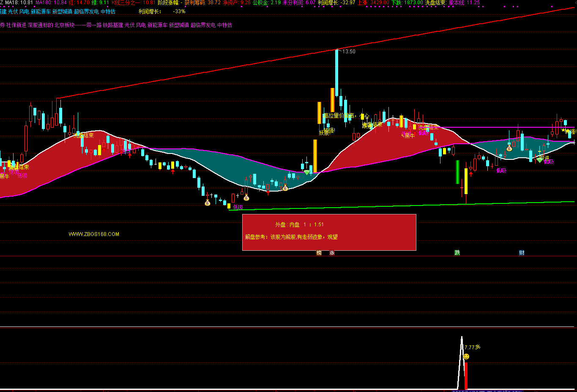
Task: Click the leftmost money bag icon at chart low
Action: click(207, 203)
